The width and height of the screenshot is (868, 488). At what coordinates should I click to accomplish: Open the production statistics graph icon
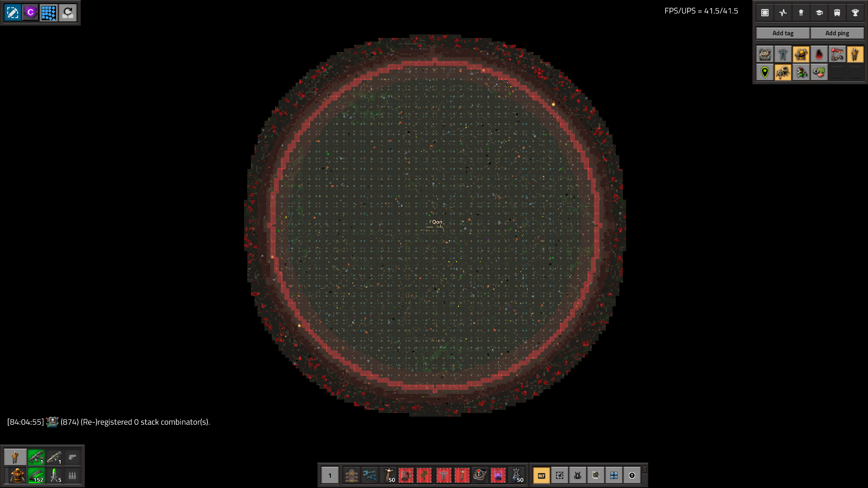[x=783, y=13]
